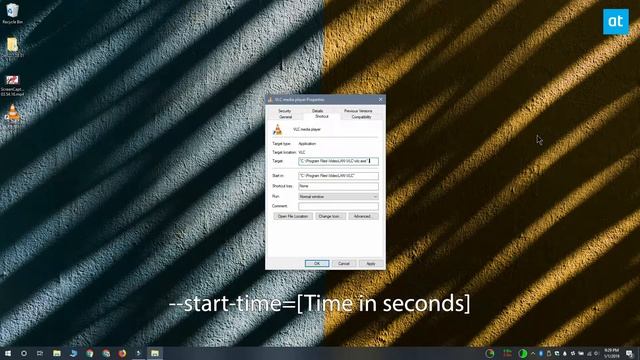Open the network status tray icon
This screenshot has width=640, height=360.
589,354
